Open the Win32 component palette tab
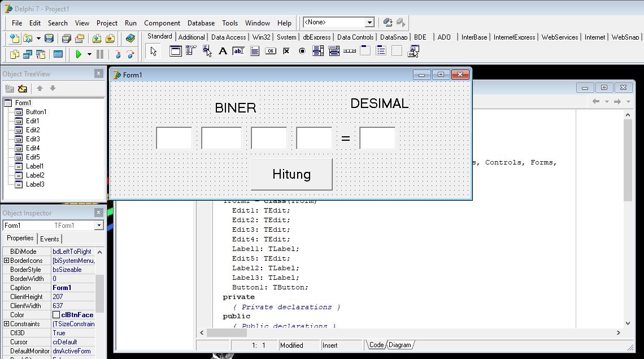Viewport: 644px width, 359px height. click(x=260, y=36)
